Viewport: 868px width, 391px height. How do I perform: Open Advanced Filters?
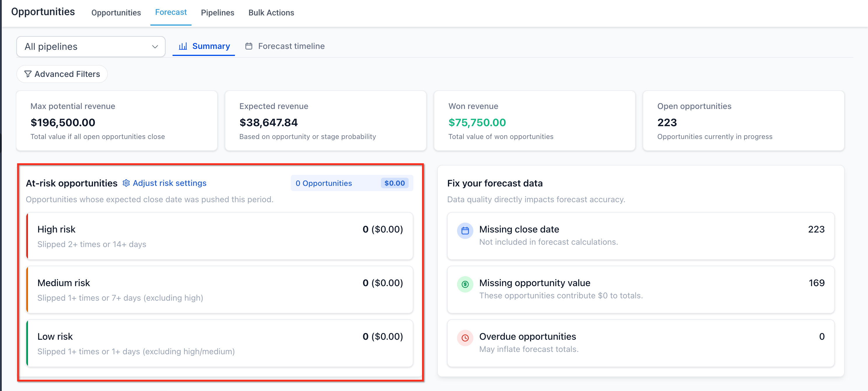(62, 74)
